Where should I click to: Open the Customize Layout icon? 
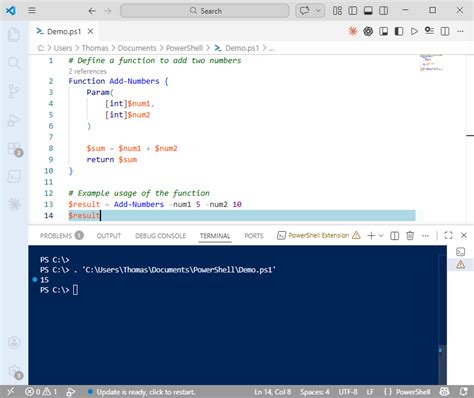click(337, 11)
